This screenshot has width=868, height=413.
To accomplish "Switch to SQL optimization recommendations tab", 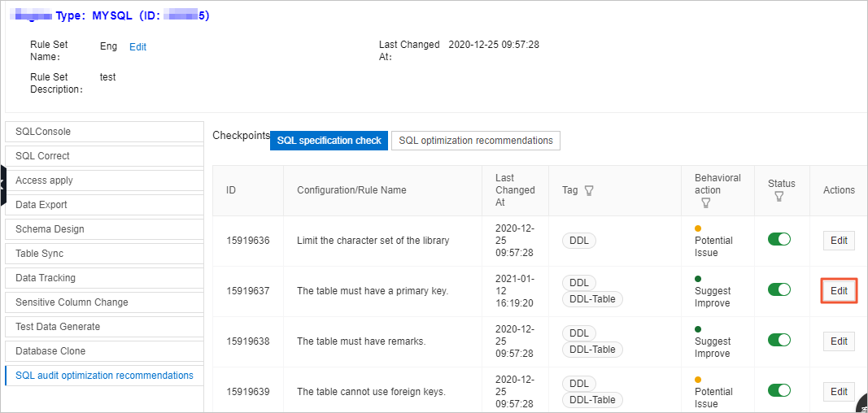I will coord(476,141).
